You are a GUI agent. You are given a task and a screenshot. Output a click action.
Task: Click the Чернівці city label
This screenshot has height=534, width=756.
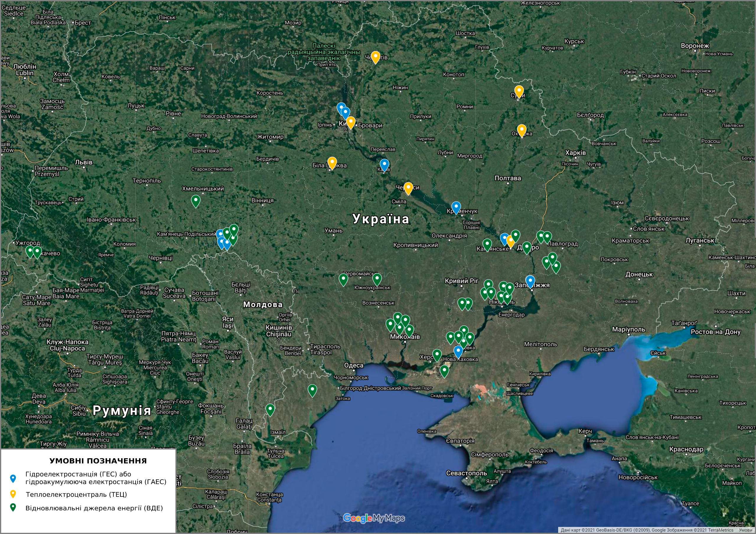point(161,258)
